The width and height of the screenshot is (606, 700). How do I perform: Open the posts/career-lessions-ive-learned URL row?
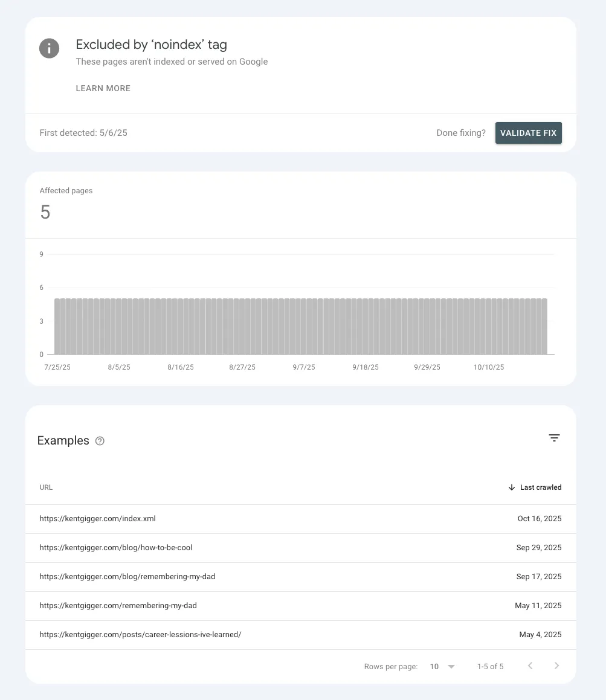140,635
